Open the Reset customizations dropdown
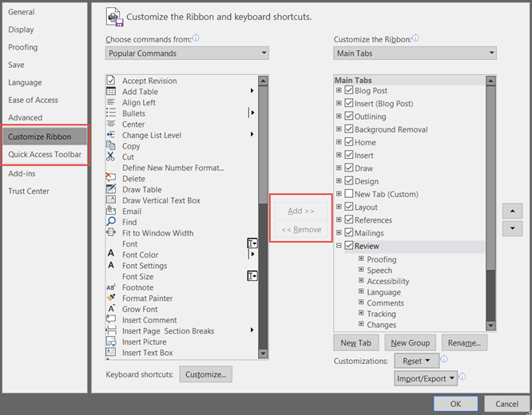 pos(417,361)
